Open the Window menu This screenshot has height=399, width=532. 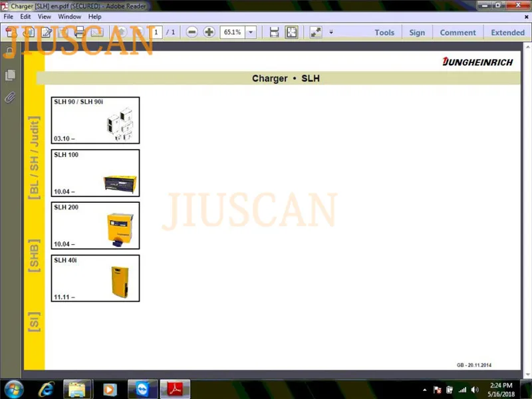pos(70,16)
